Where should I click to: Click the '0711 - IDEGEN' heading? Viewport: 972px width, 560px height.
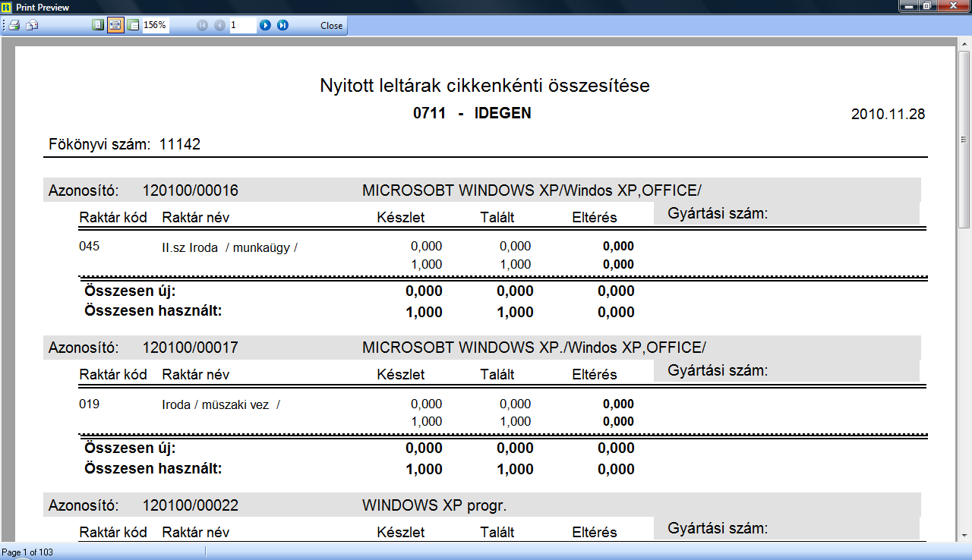point(472,113)
